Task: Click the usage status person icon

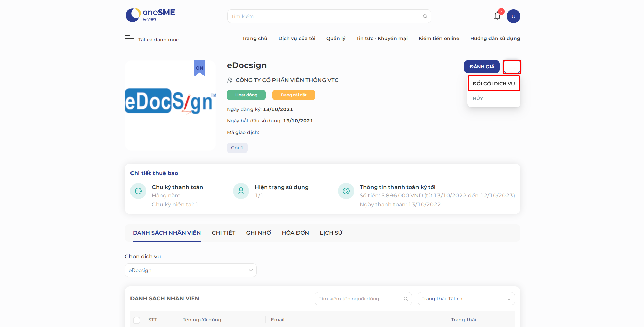Action: (x=241, y=191)
